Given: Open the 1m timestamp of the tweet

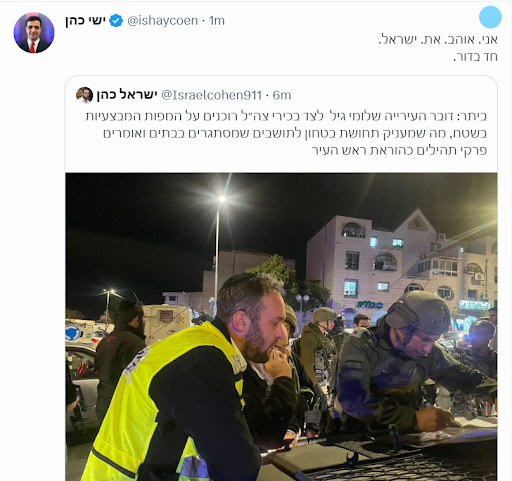Looking at the screenshot, I should [217, 21].
